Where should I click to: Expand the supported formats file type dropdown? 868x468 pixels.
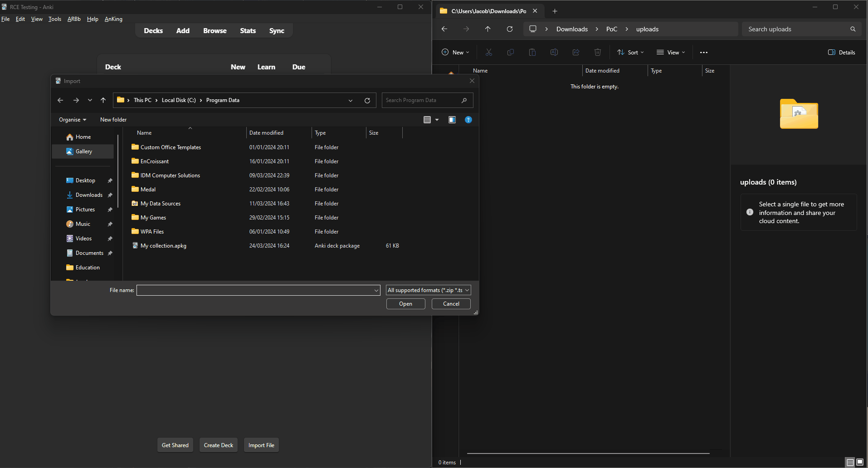(x=428, y=290)
